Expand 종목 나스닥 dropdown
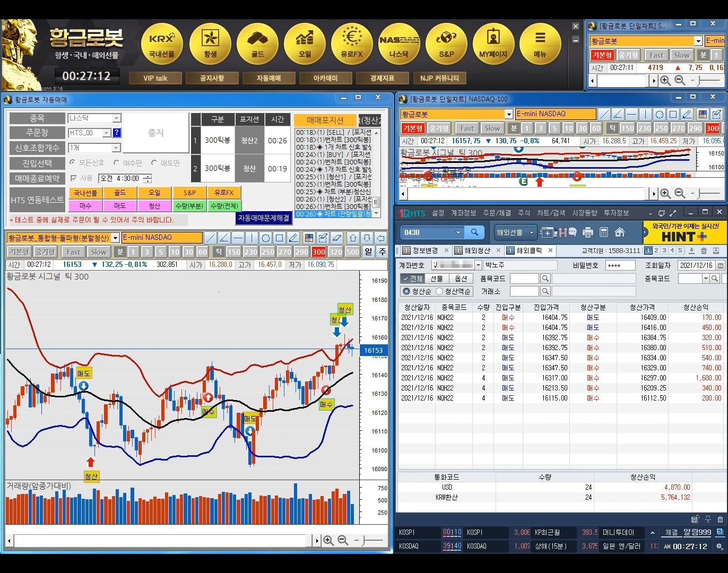The height and width of the screenshot is (573, 728). (117, 118)
